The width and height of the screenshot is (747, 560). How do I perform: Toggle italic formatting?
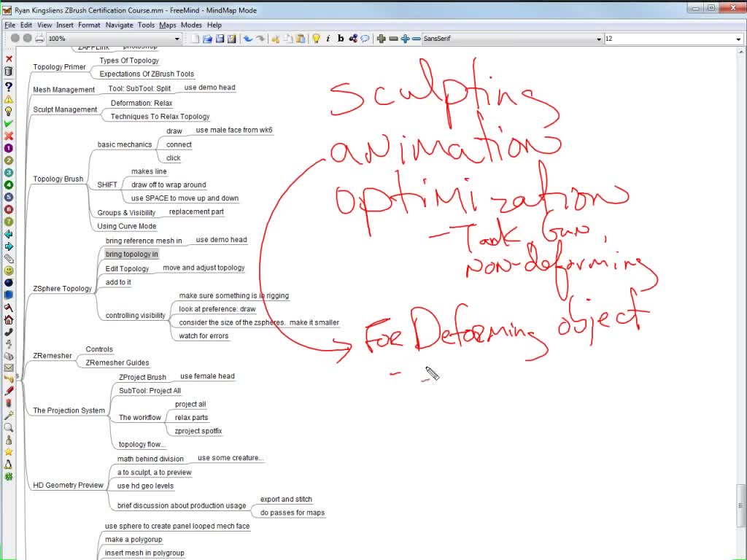pos(328,39)
